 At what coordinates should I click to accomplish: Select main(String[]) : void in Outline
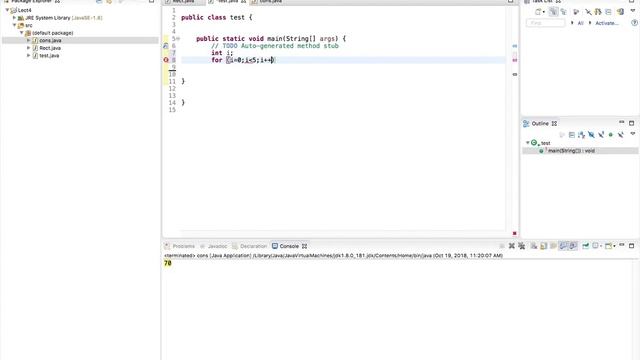pos(571,151)
